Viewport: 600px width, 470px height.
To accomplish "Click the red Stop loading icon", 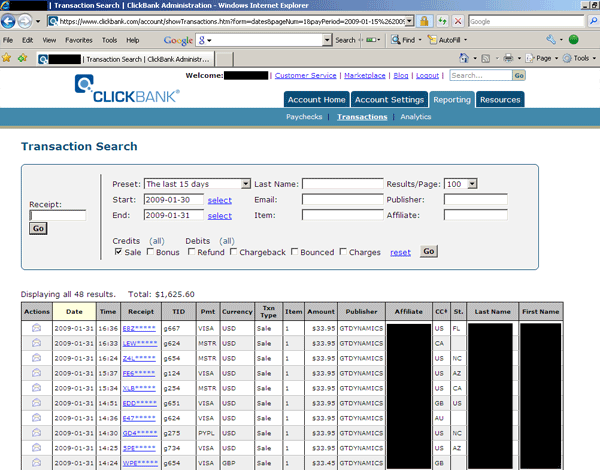I will click(458, 21).
